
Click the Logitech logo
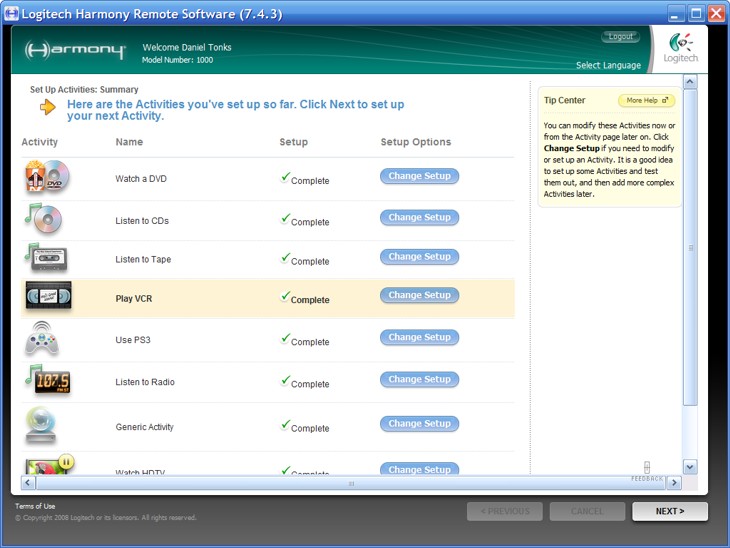(x=681, y=48)
